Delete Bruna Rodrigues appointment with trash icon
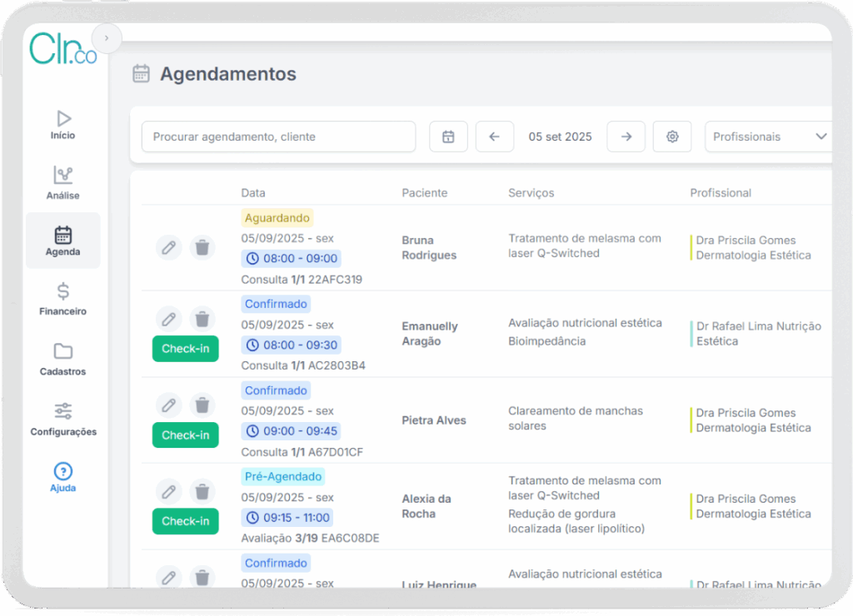The image size is (853, 616). [202, 247]
